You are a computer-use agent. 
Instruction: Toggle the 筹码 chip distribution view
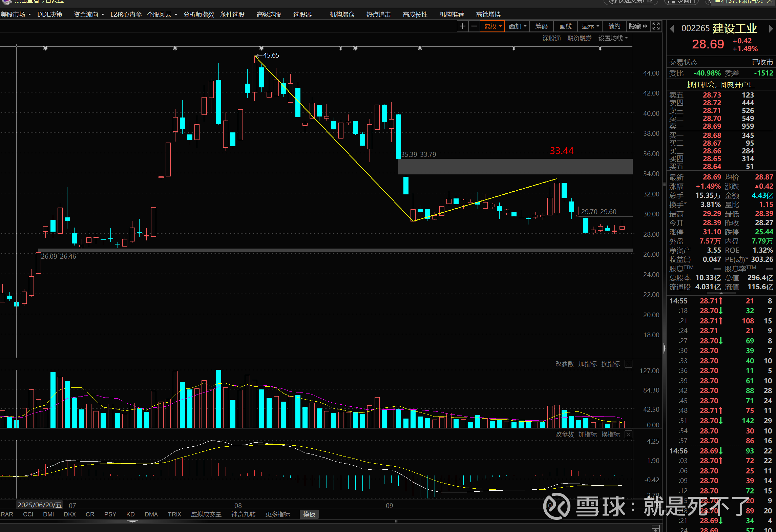(541, 26)
